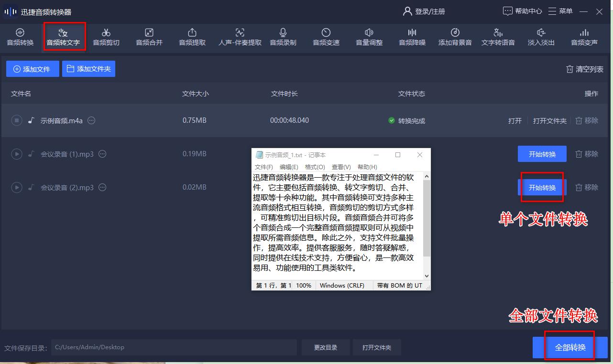
Task: Select the 音频提取 audio extraction tool
Action: coord(192,37)
